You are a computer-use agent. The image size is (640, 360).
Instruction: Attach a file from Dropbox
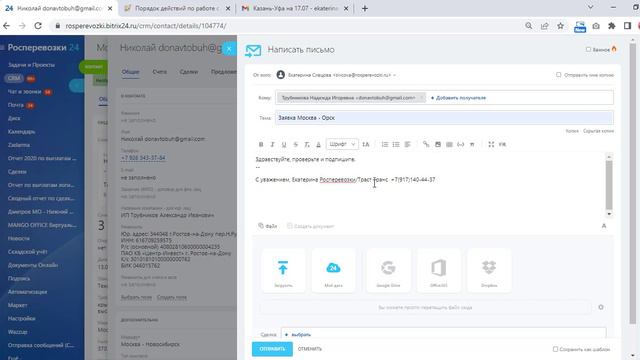(x=489, y=270)
